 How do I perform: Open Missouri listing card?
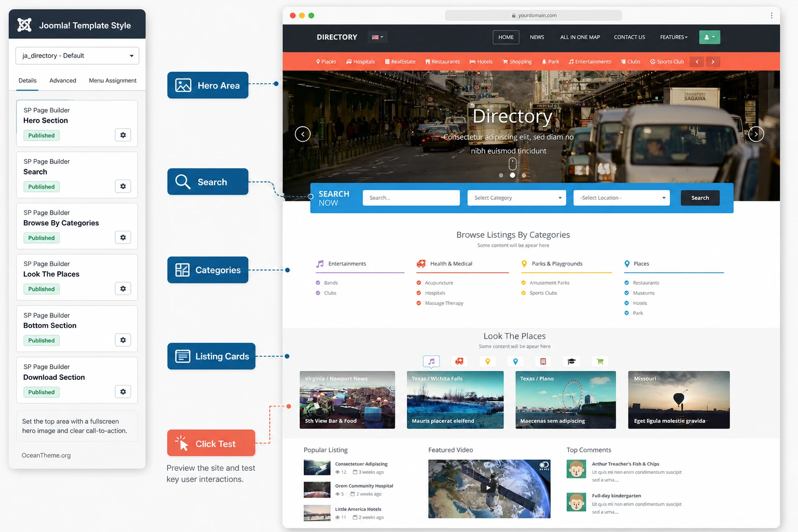(679, 400)
